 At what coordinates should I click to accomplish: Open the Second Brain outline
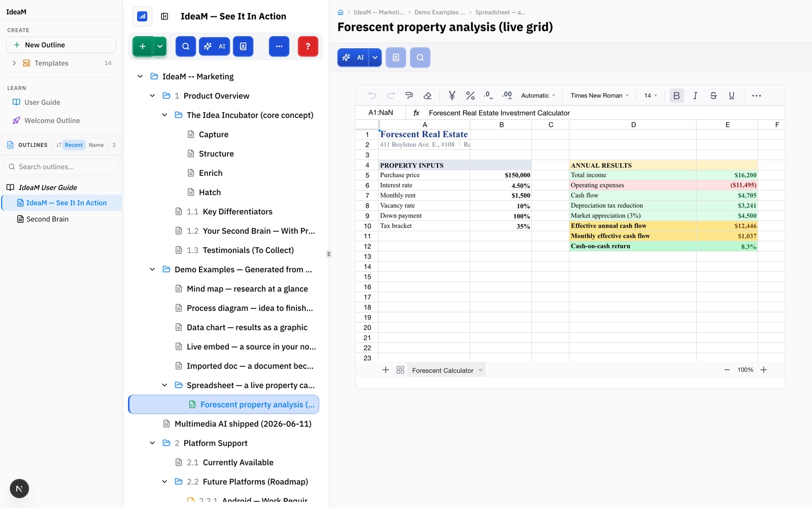click(47, 219)
